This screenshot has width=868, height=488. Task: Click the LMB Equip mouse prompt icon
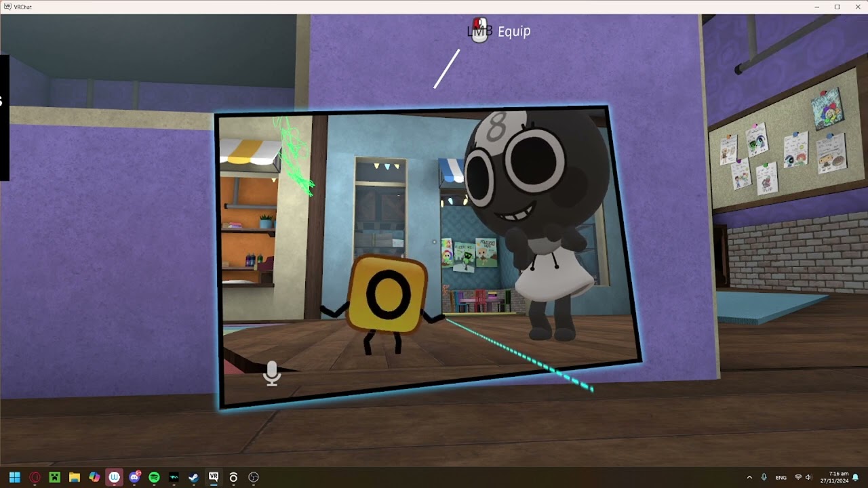pos(479,30)
